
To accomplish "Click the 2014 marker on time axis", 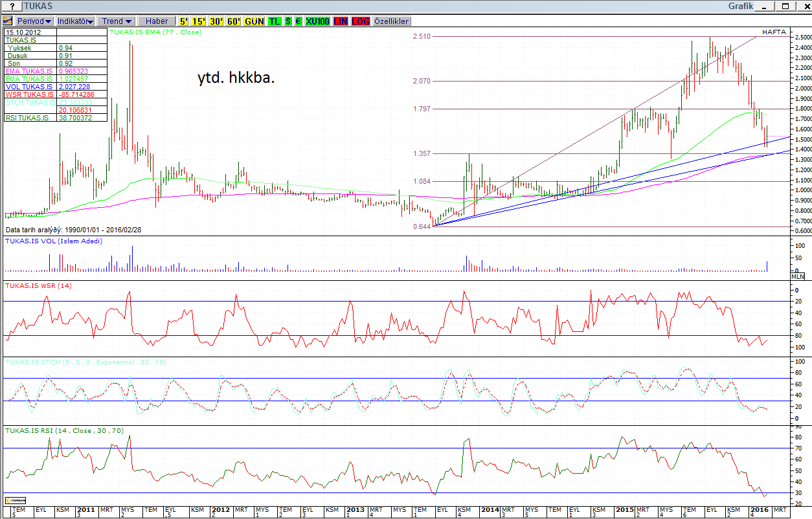I will click(490, 510).
